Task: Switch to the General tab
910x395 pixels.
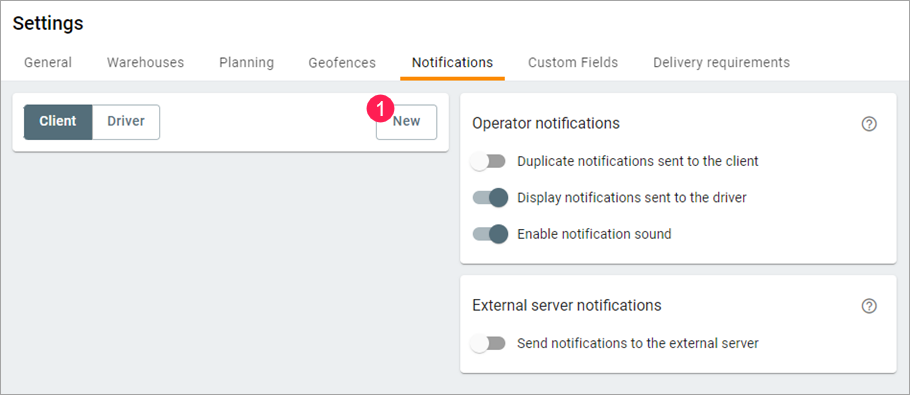Action: (48, 62)
